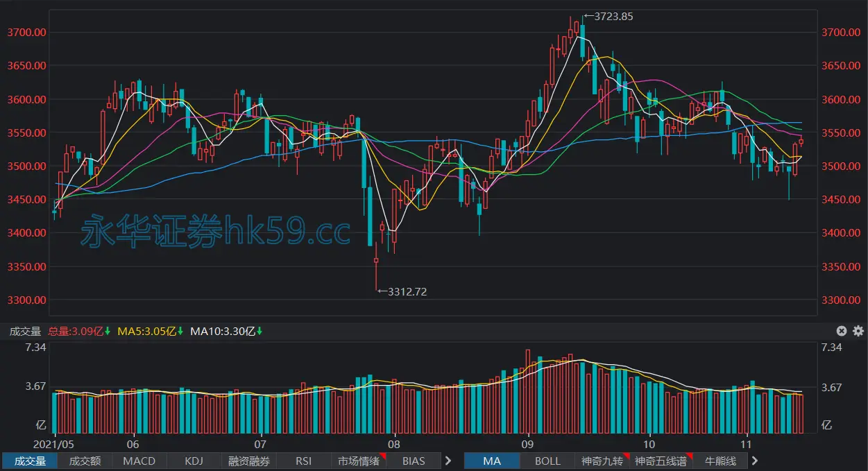The image size is (868, 471).
Task: Open volume indicator settings gear
Action: click(858, 332)
